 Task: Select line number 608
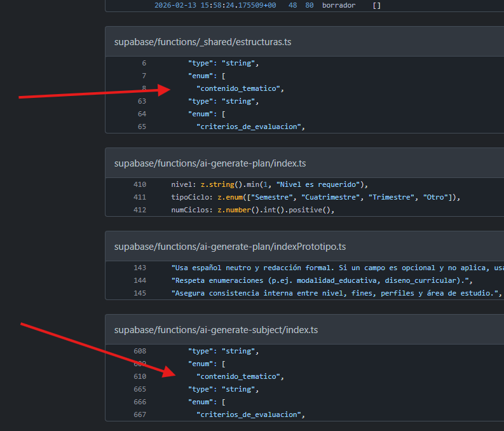pos(140,351)
